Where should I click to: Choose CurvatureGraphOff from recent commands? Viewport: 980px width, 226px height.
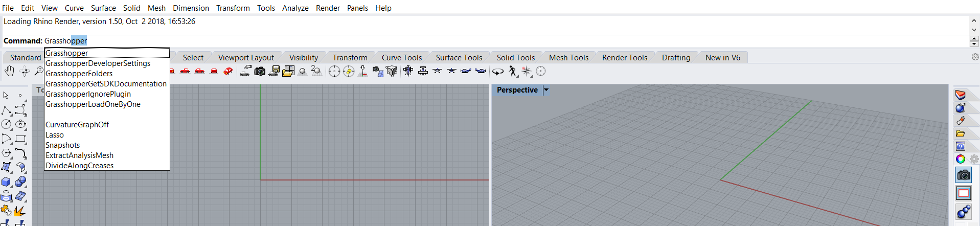coord(107,125)
